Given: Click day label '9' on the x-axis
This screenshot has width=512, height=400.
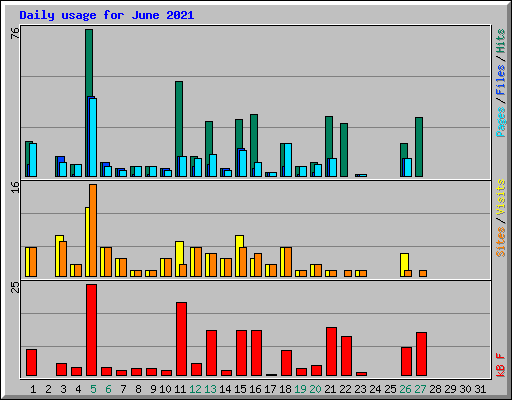Looking at the screenshot, I should [153, 389].
